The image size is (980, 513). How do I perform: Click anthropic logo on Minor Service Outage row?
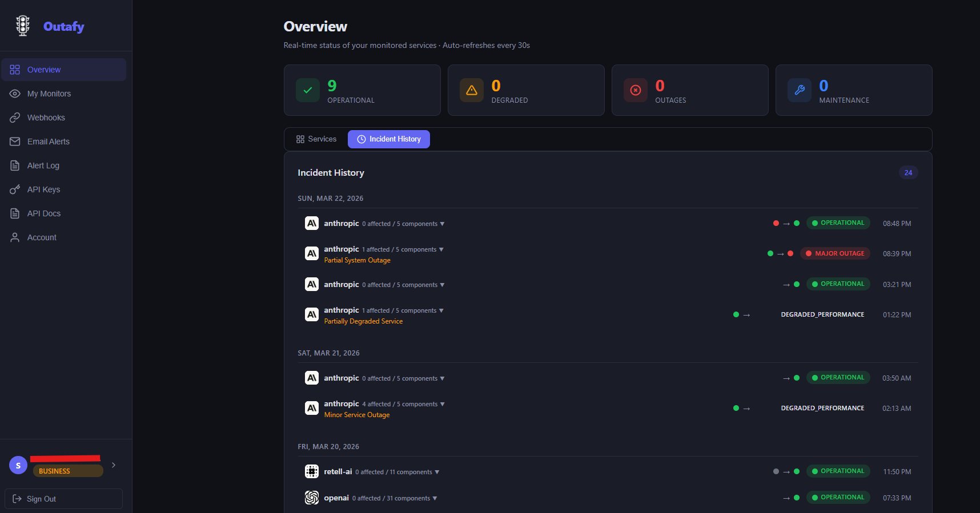pos(312,408)
